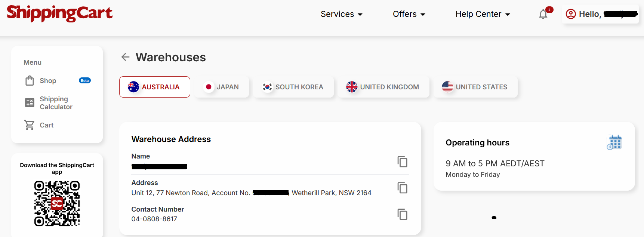Open the notification bell
Screen dimensions: 644x237
coord(543,14)
